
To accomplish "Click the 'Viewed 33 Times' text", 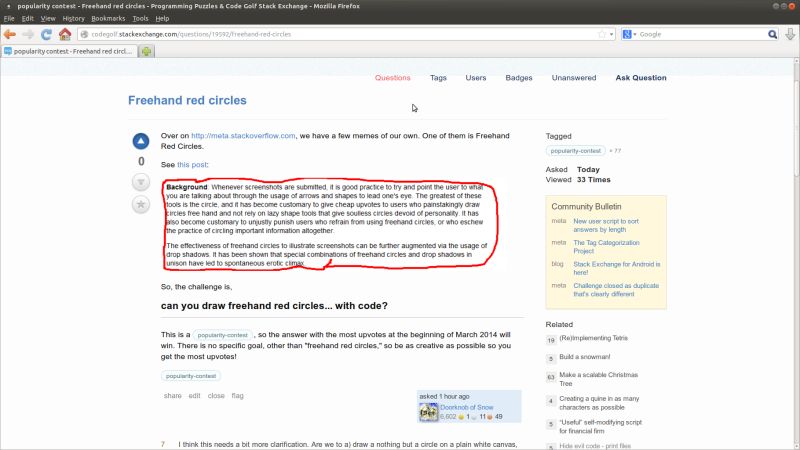I will click(x=578, y=180).
